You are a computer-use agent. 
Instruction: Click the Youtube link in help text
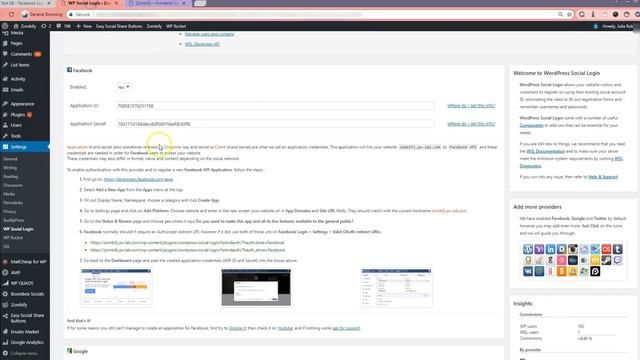point(285,328)
